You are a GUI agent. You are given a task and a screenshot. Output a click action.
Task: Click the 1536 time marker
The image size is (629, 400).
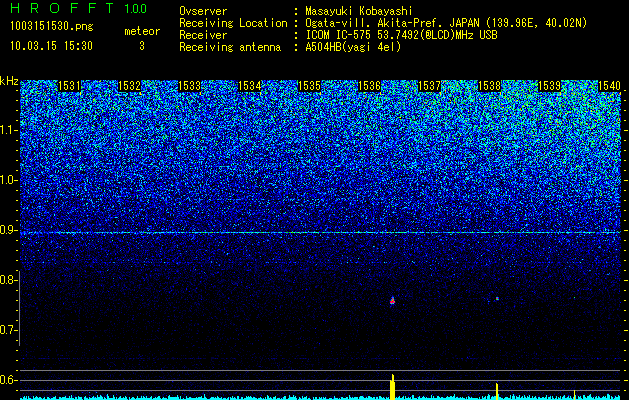(369, 86)
